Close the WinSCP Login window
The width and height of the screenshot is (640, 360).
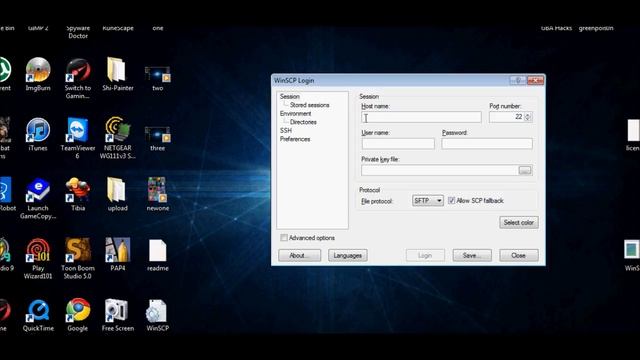coord(535,80)
